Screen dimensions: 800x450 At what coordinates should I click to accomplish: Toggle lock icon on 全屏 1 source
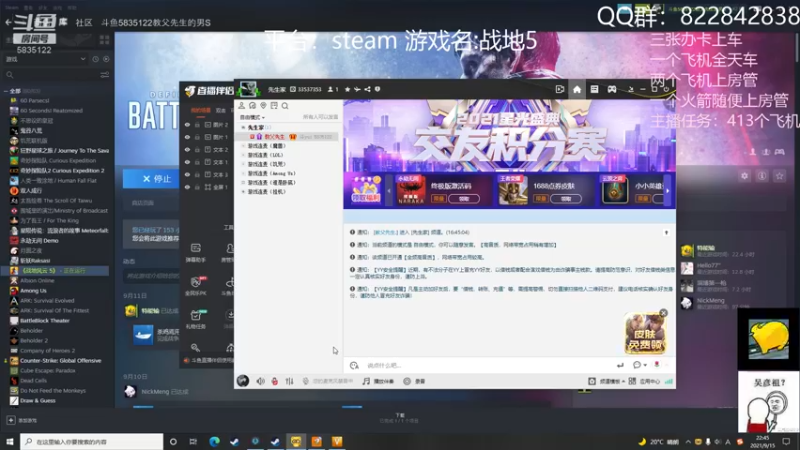coord(197,187)
